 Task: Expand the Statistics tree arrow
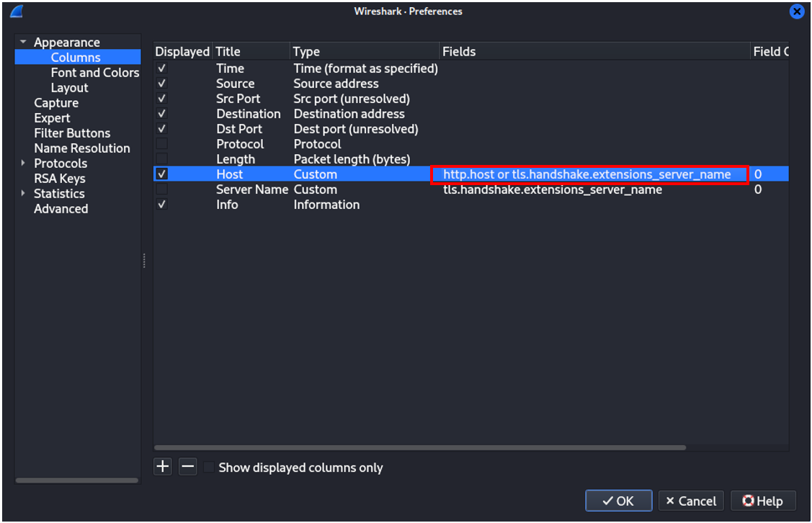pyautogui.click(x=23, y=193)
